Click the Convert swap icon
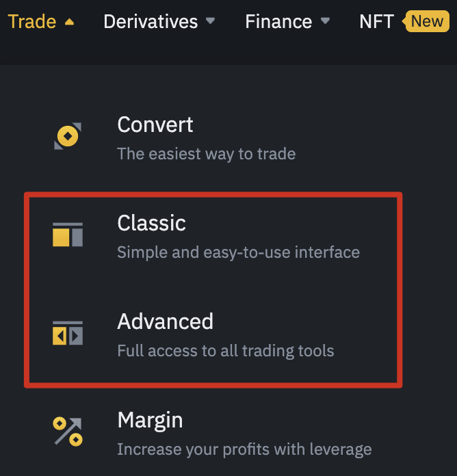 click(68, 136)
